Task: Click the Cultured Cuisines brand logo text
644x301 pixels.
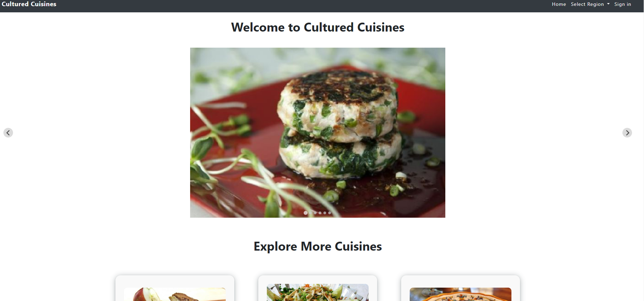Action: (29, 4)
